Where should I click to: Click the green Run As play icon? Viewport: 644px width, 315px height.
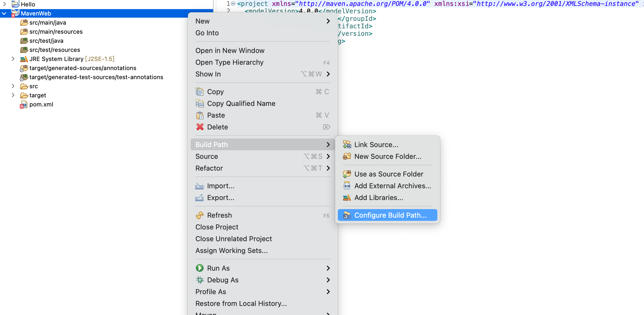coord(200,268)
